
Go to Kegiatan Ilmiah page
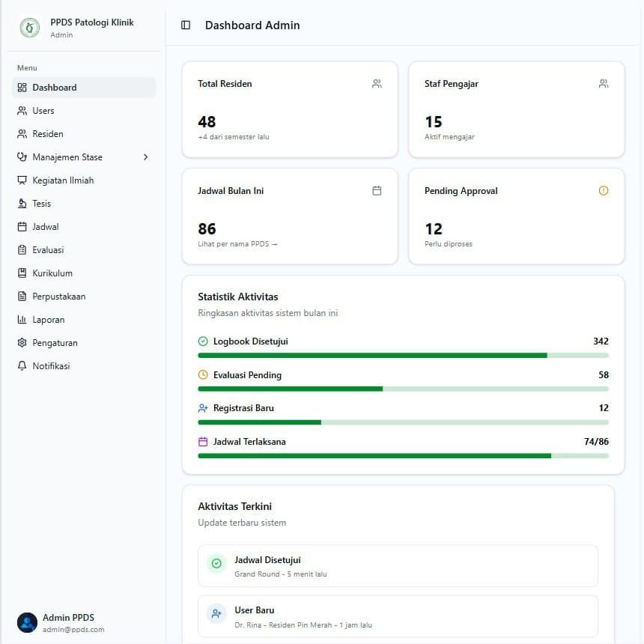point(84,180)
